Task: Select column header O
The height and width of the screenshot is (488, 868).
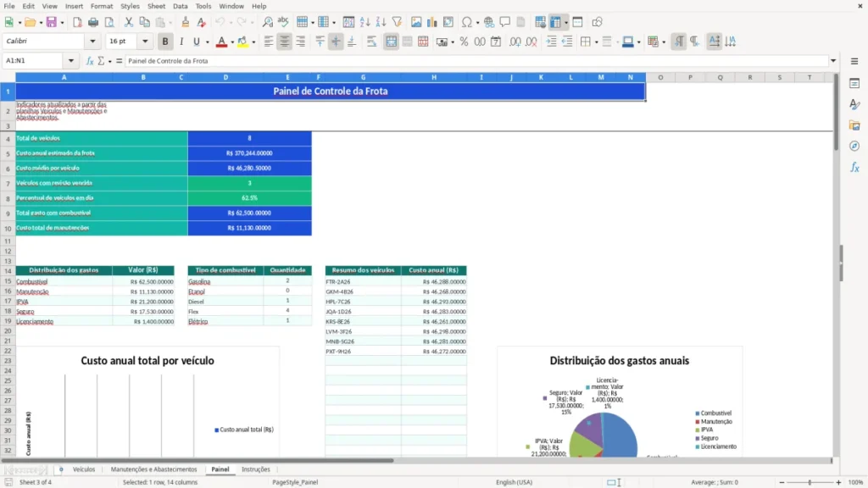Action: [660, 77]
